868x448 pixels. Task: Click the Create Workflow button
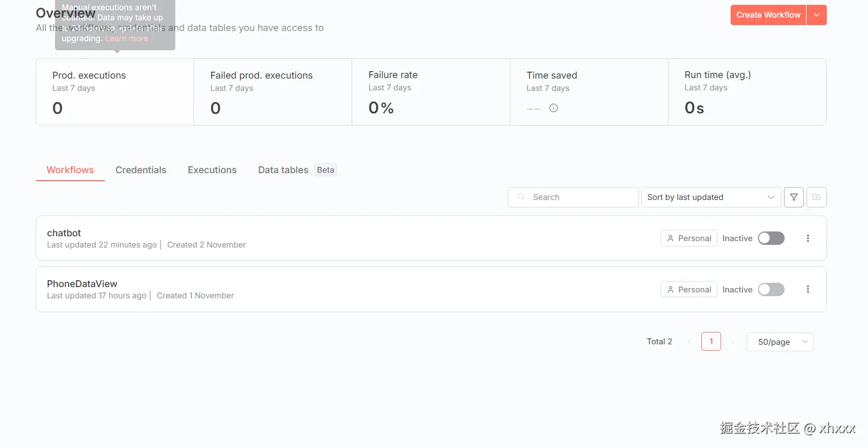(x=768, y=15)
